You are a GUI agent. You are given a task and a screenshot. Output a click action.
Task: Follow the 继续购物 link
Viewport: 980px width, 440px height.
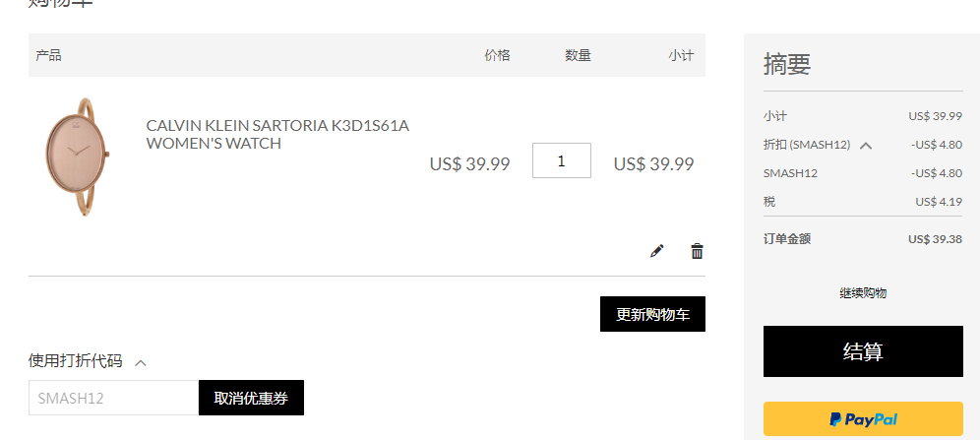pyautogui.click(x=863, y=293)
